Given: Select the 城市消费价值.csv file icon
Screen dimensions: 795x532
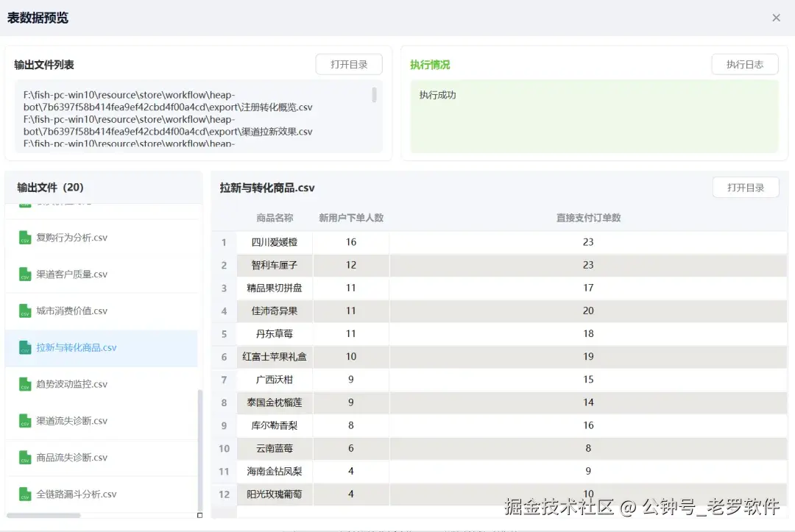Looking at the screenshot, I should pyautogui.click(x=25, y=311).
